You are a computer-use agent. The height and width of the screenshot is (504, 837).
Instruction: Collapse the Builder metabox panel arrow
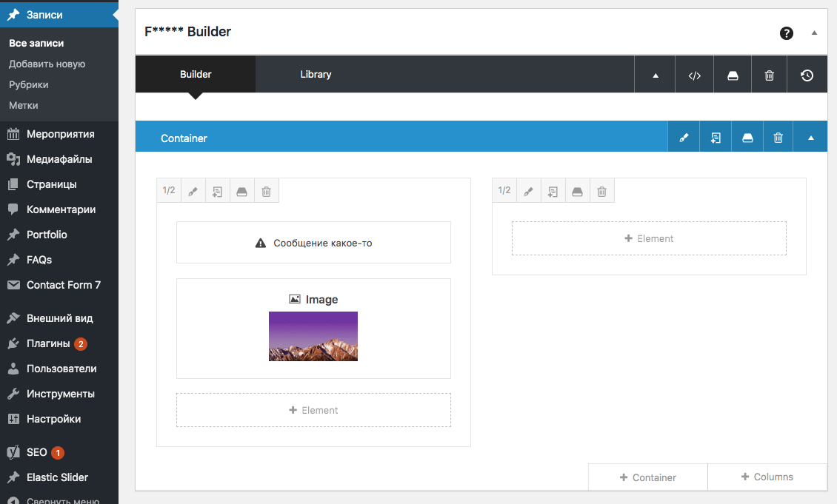(814, 33)
